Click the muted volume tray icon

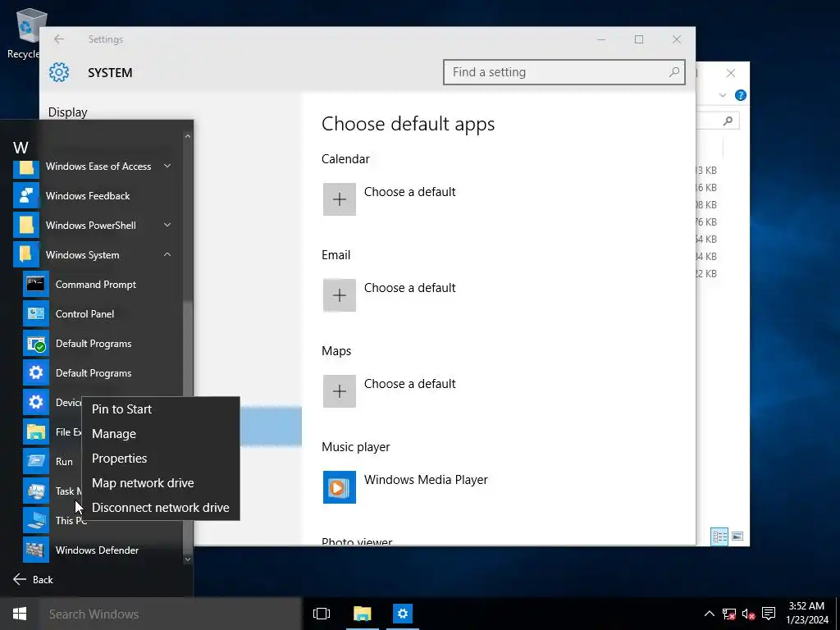(x=748, y=614)
